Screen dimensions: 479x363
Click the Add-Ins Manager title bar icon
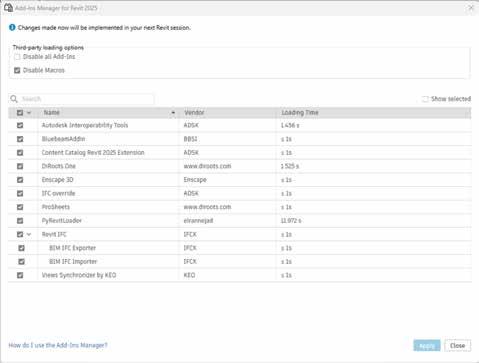(8, 8)
